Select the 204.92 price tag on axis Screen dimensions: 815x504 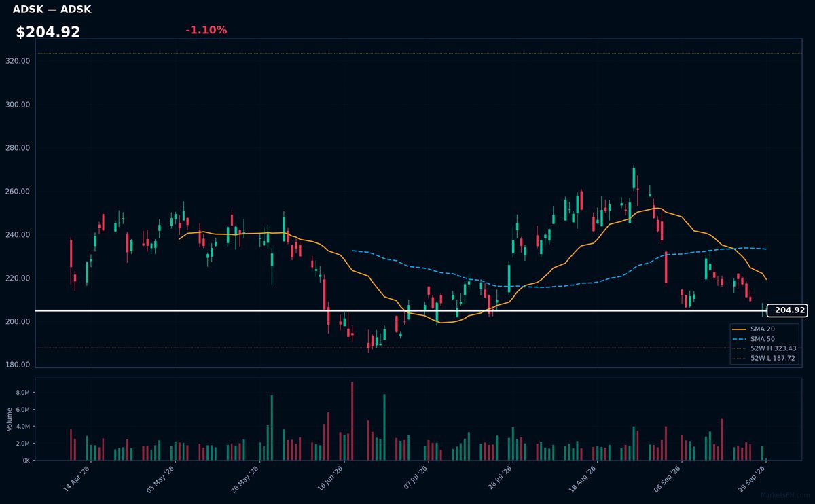pos(787,310)
